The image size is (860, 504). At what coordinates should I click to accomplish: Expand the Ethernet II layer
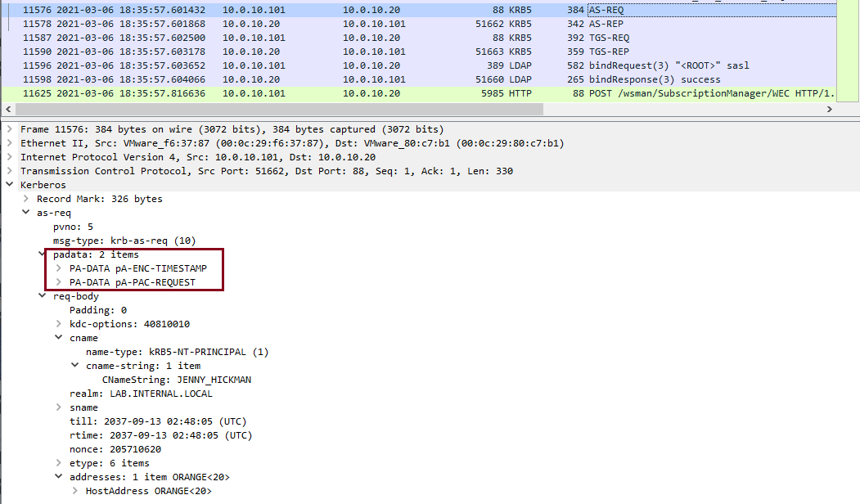10,143
